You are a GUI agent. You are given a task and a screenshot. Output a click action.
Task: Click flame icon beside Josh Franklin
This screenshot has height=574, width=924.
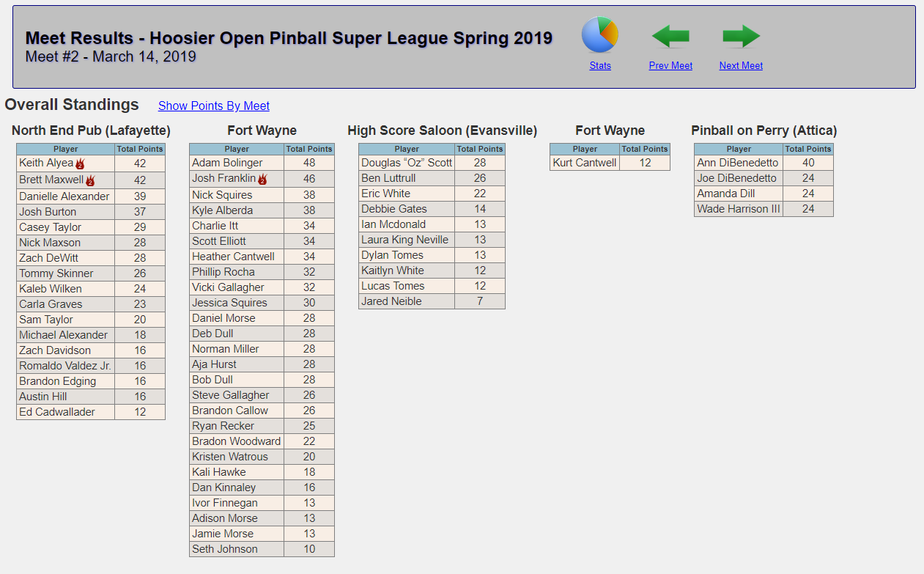[x=262, y=179]
